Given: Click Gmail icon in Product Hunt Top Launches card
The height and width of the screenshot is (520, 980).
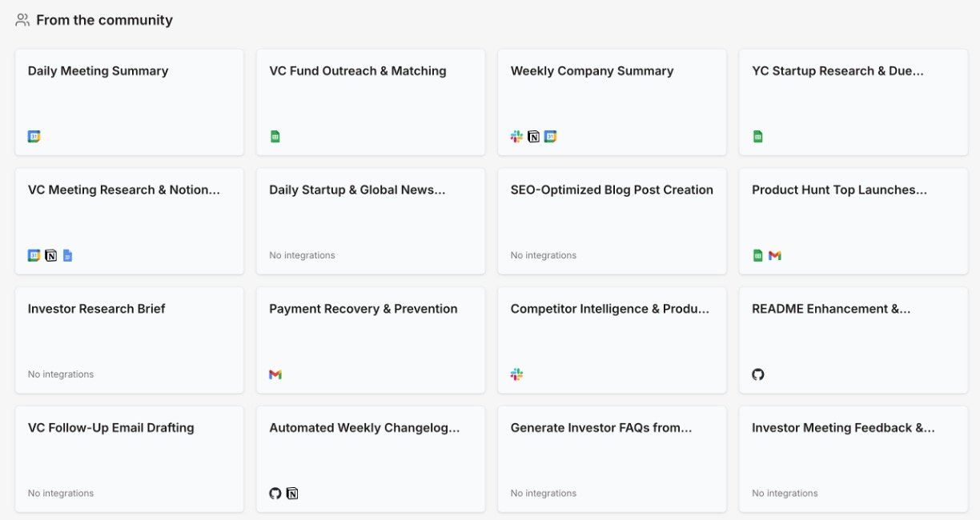Looking at the screenshot, I should click(774, 256).
